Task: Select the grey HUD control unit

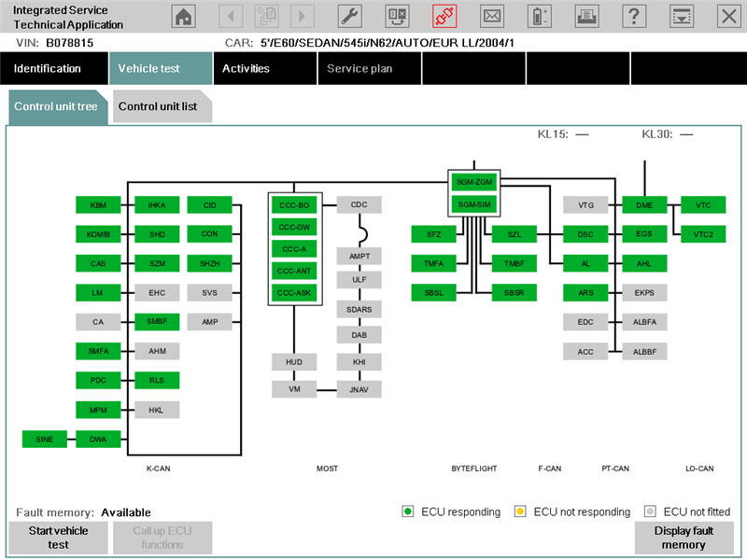Action: (x=294, y=362)
